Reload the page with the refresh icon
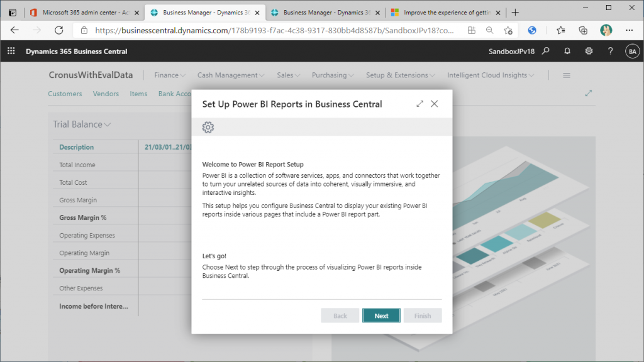644x362 pixels. (x=59, y=30)
